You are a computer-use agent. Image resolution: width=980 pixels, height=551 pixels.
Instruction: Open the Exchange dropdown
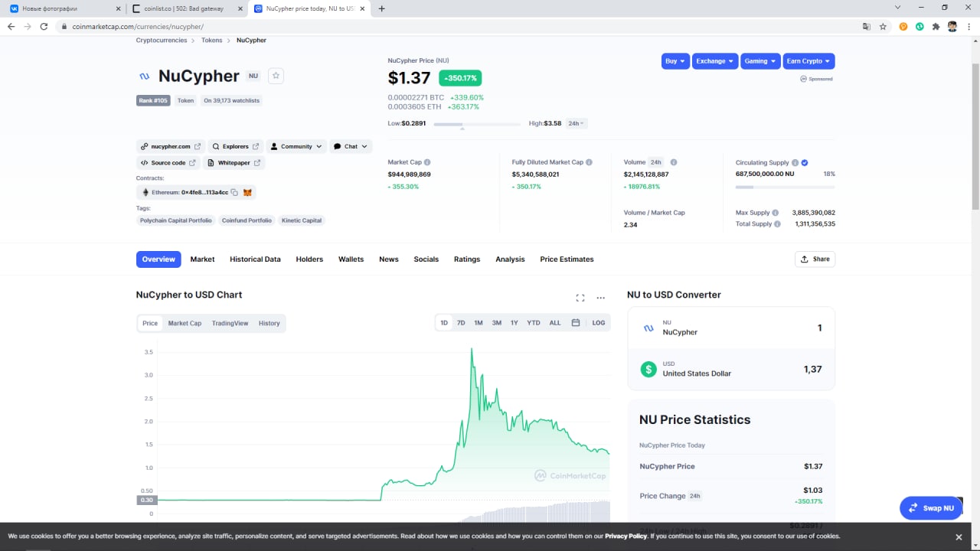715,61
